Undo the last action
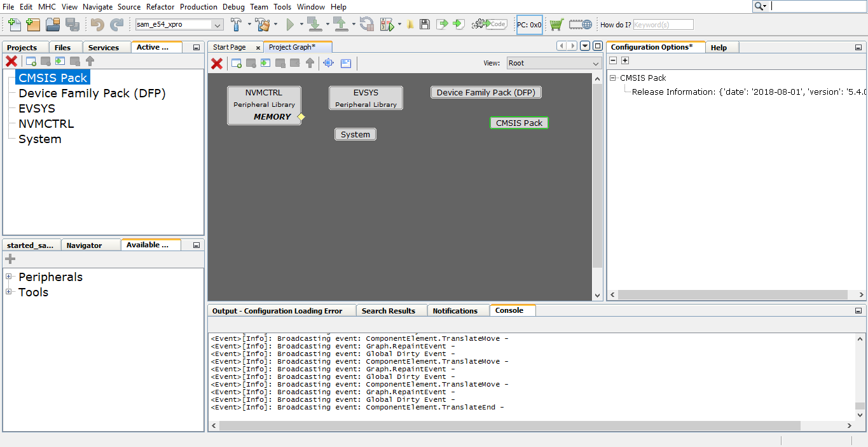Screen dimensions: 868x447 click(x=98, y=24)
